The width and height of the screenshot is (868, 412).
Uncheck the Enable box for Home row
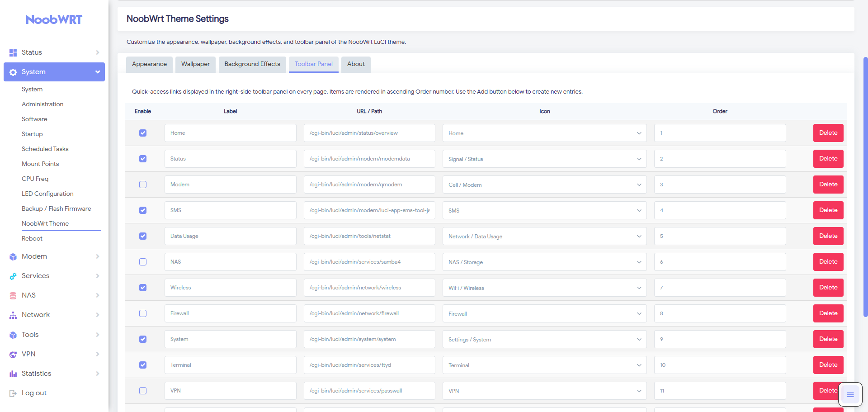coord(143,133)
